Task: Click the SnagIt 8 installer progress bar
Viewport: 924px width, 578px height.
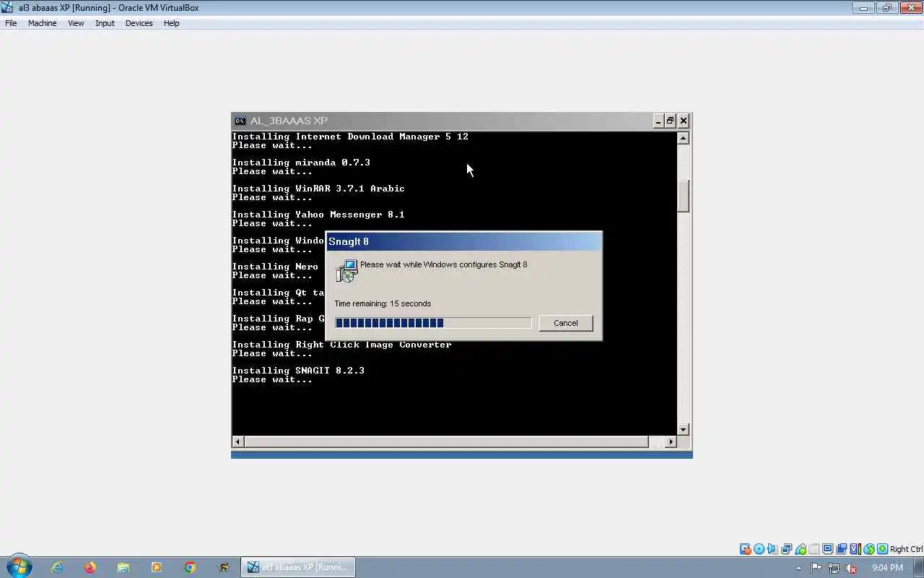Action: [433, 323]
